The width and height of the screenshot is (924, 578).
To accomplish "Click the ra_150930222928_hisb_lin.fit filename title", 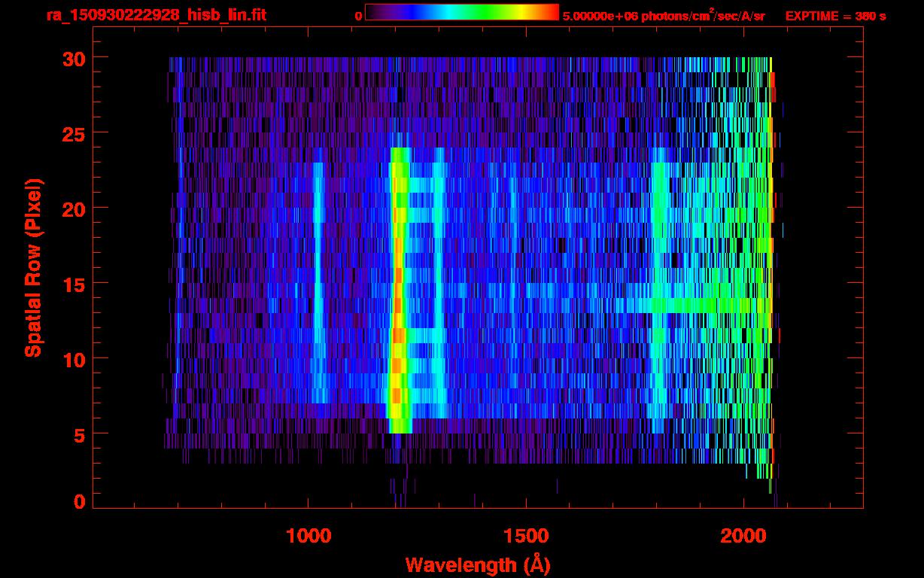I will point(156,15).
